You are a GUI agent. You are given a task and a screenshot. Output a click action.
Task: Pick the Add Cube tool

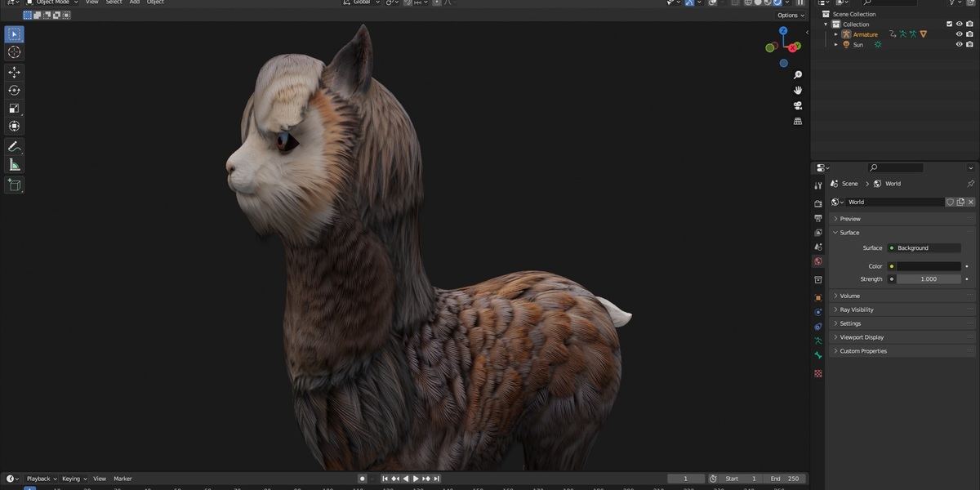coord(14,185)
